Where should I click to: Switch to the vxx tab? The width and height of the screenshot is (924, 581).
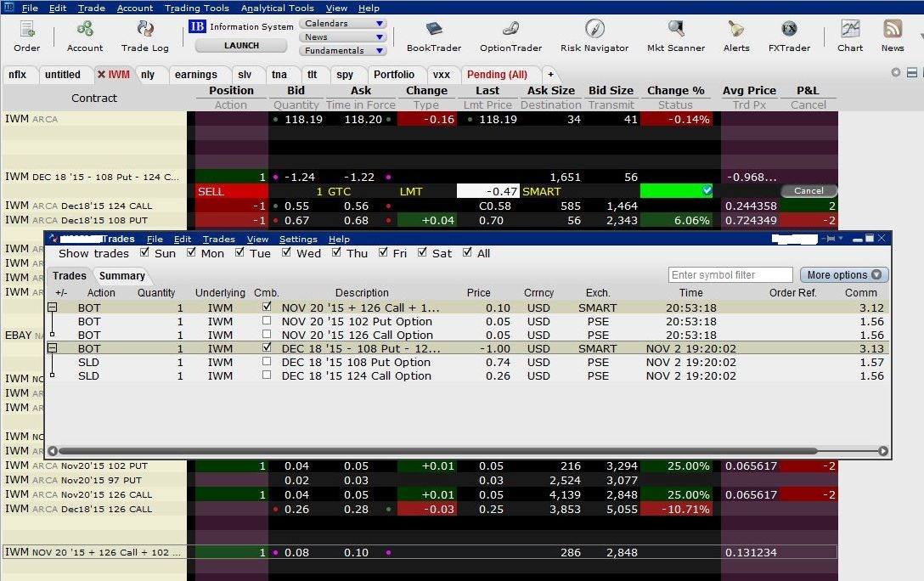click(441, 75)
